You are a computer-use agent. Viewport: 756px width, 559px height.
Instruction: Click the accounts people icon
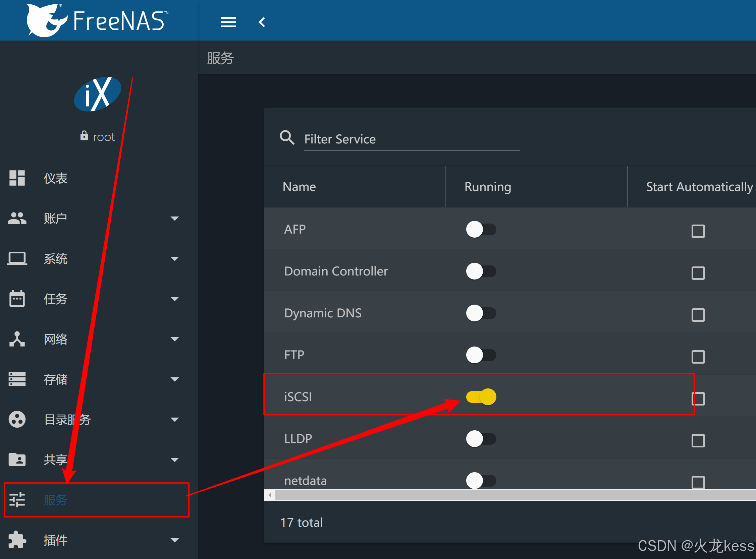pyautogui.click(x=17, y=218)
